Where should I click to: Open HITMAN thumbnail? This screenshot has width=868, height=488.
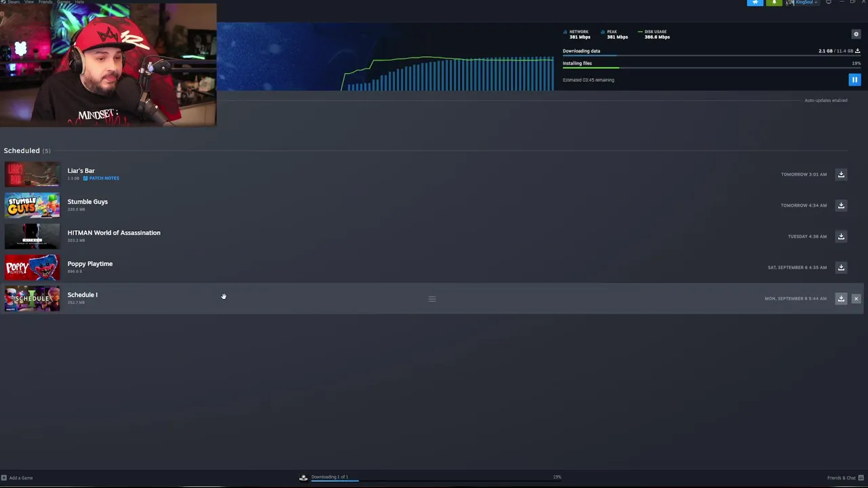point(32,237)
